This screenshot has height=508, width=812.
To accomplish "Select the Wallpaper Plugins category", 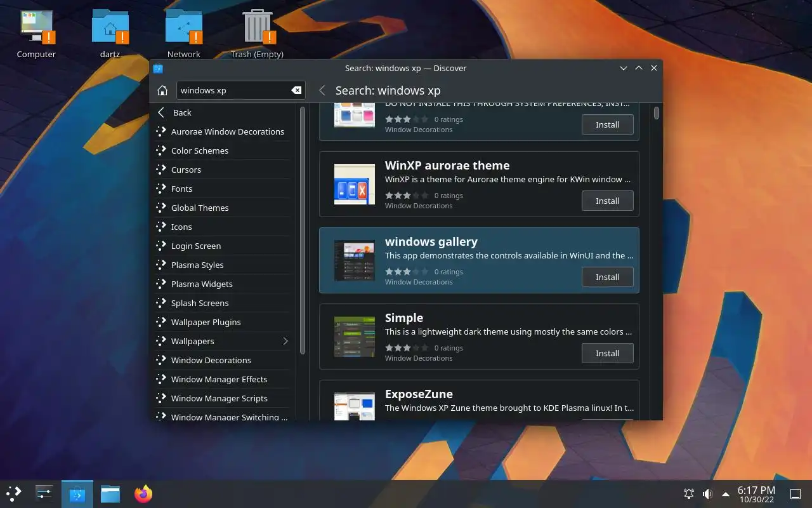I will [x=223, y=322].
